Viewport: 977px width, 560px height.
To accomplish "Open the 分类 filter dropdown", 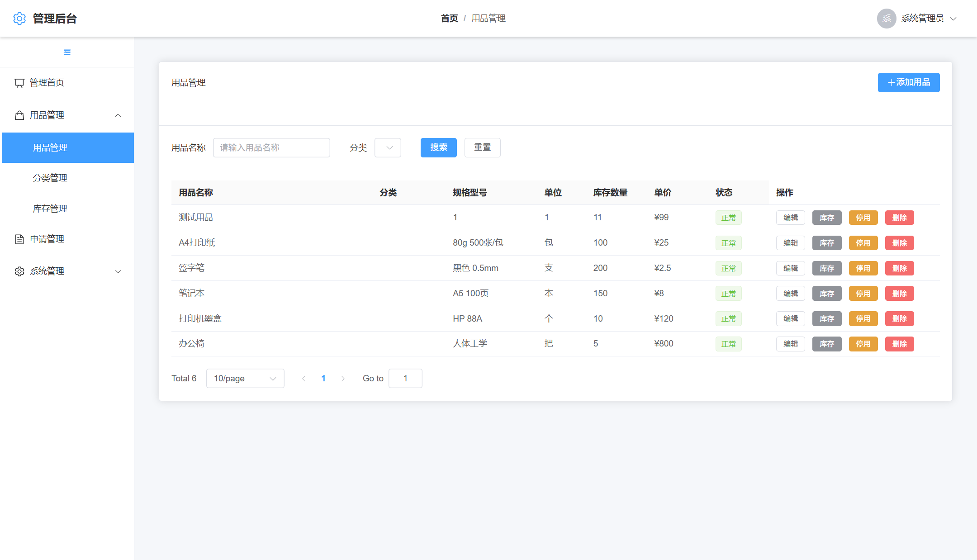I will tap(388, 148).
